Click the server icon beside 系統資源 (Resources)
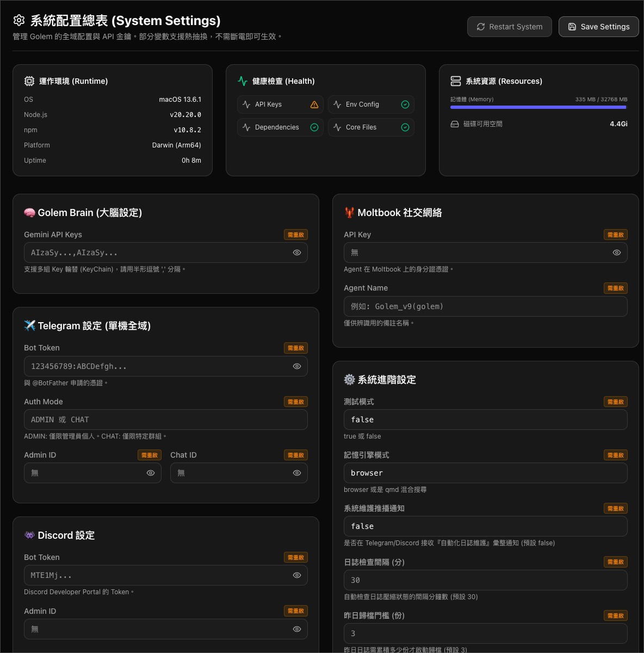Image resolution: width=644 pixels, height=653 pixels. (456, 81)
